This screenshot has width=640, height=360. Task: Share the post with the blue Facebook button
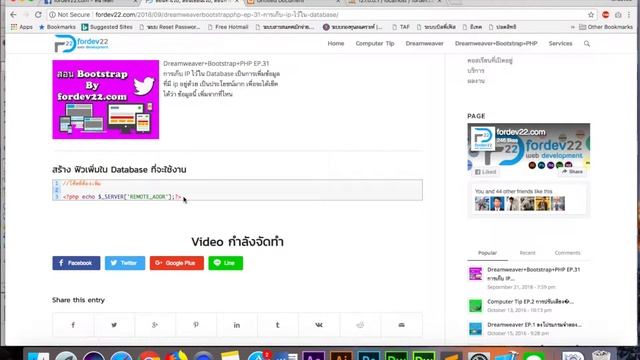(76, 263)
